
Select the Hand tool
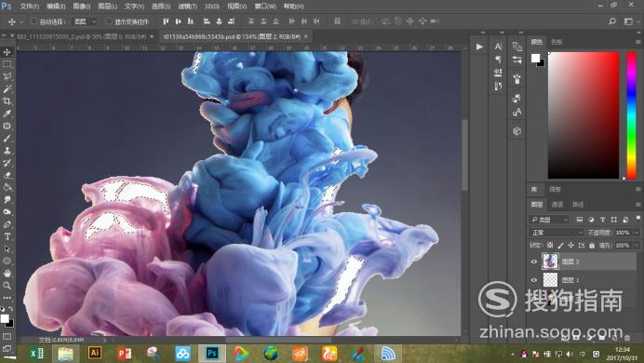(7, 273)
